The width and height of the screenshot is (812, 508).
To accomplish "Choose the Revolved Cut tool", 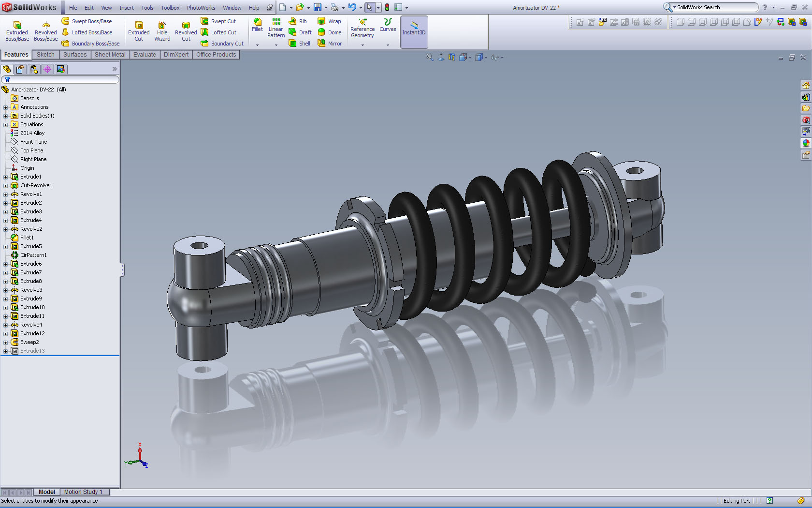I will tap(186, 31).
